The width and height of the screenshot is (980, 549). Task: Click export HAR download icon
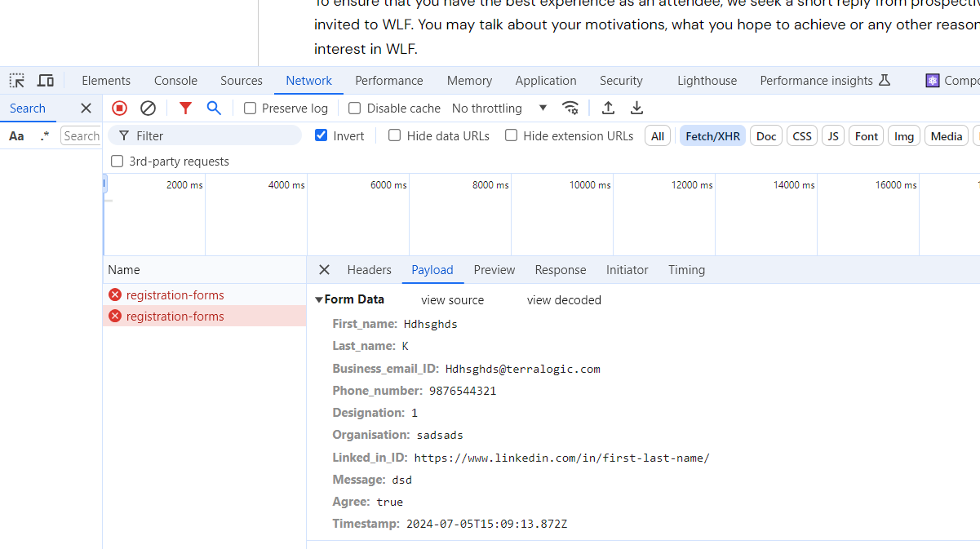(x=637, y=108)
